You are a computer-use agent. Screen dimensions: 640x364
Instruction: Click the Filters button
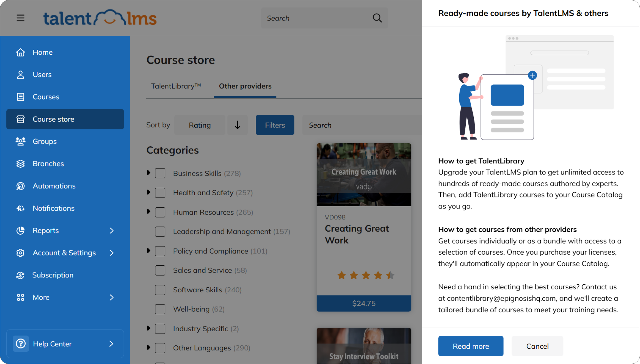pyautogui.click(x=275, y=125)
